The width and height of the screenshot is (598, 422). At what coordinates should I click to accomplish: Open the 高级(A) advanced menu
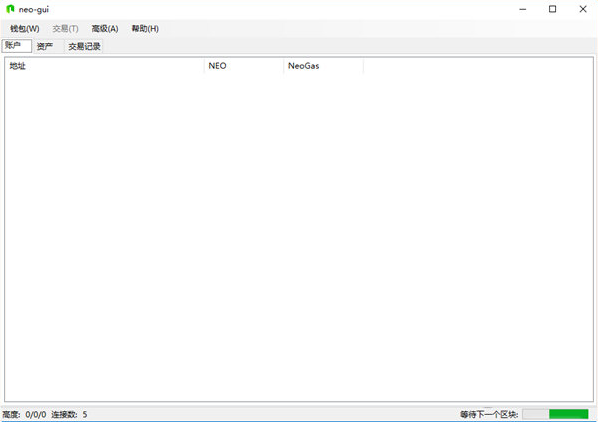coord(105,29)
